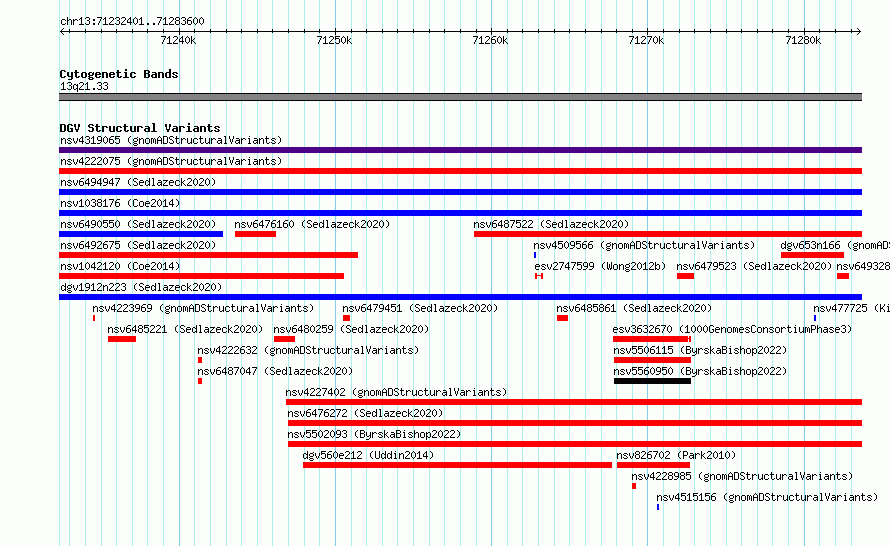Select the red nsv6479451 variant marker

pyautogui.click(x=346, y=318)
